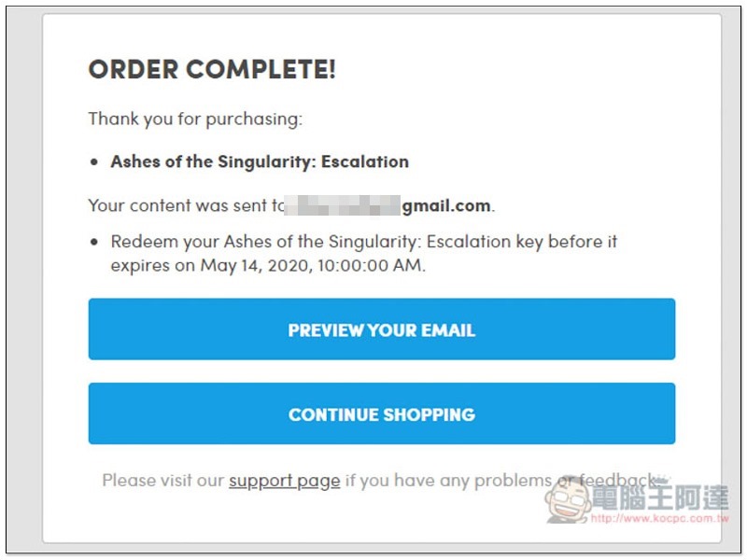Click the bullet point beside the bold product title
Viewport: 747px width, 560px height.
(94, 162)
